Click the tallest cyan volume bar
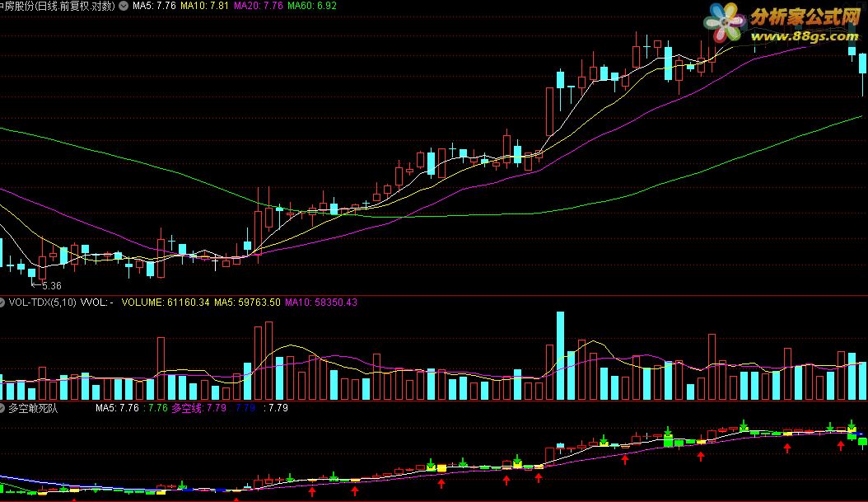The height and width of the screenshot is (502, 868). click(x=560, y=356)
